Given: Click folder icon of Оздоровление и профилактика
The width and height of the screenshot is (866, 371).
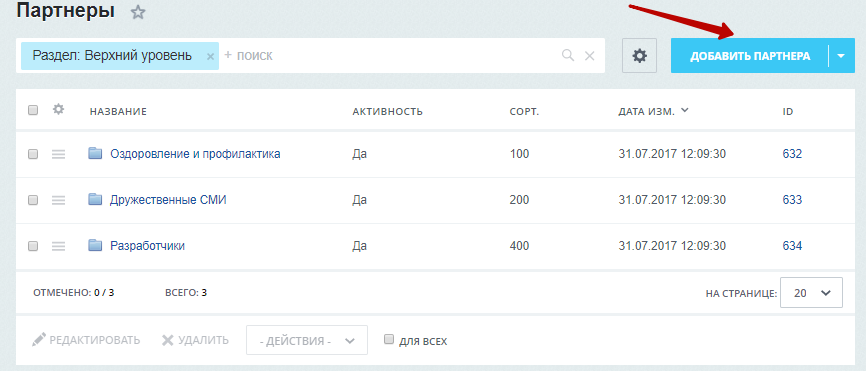Looking at the screenshot, I should click(x=96, y=153).
